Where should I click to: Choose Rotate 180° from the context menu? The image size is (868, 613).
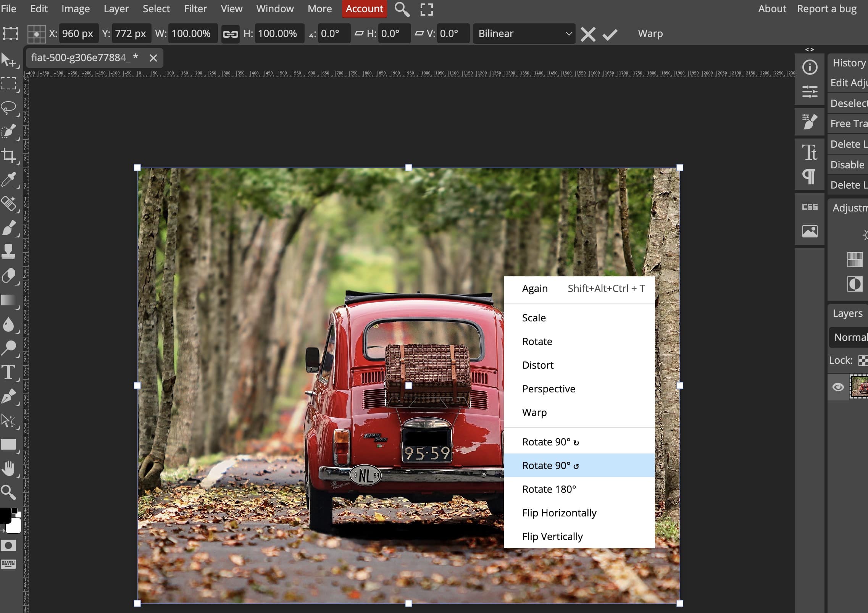tap(549, 489)
